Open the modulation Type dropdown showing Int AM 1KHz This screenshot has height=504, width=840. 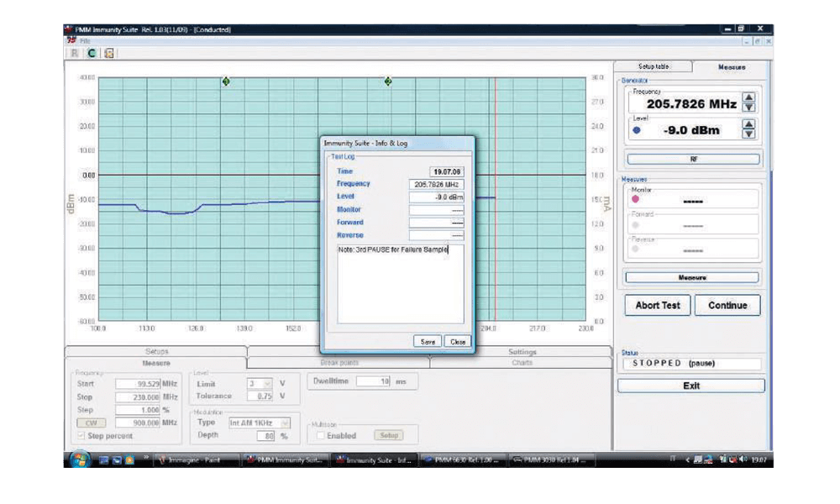pyautogui.click(x=264, y=423)
